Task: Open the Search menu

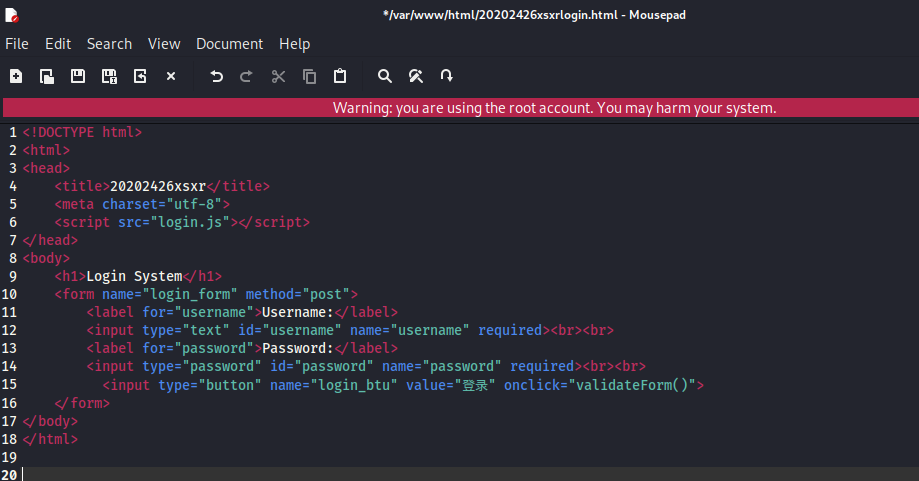Action: coord(110,44)
